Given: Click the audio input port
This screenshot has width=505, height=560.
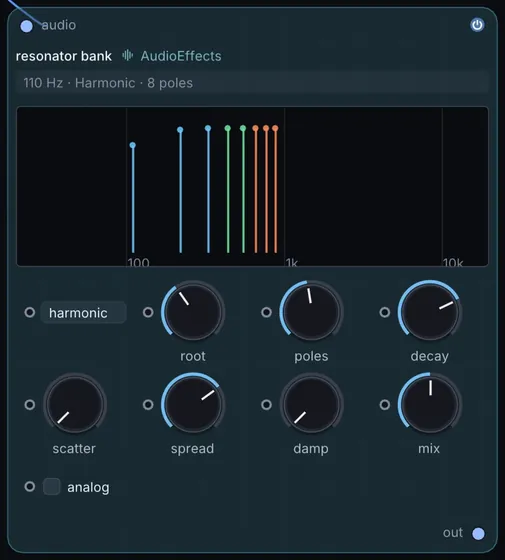Looking at the screenshot, I should coord(26,26).
